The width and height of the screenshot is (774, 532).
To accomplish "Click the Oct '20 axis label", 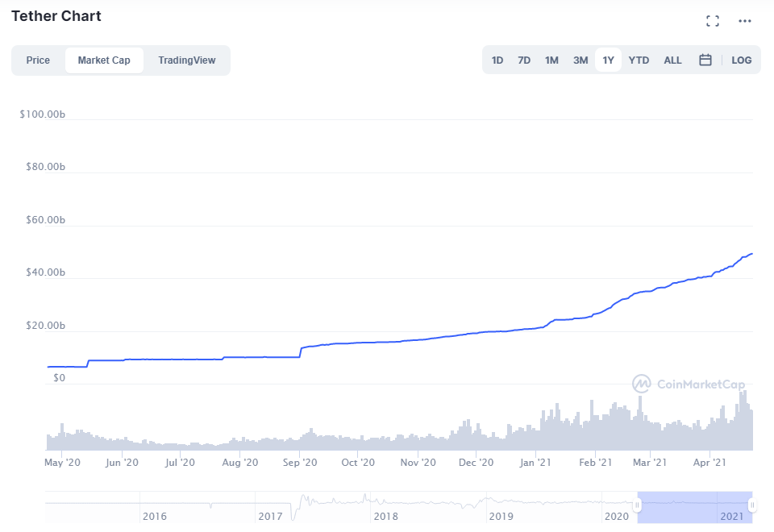I will point(358,463).
